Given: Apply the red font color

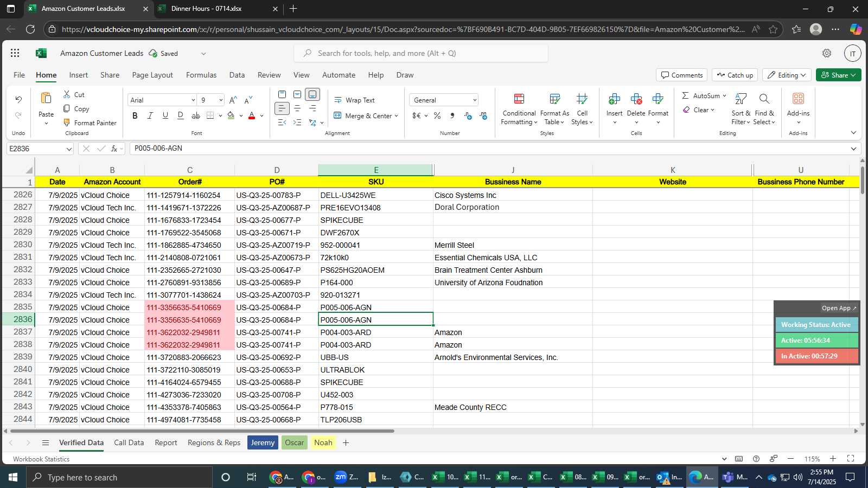Looking at the screenshot, I should tap(252, 115).
